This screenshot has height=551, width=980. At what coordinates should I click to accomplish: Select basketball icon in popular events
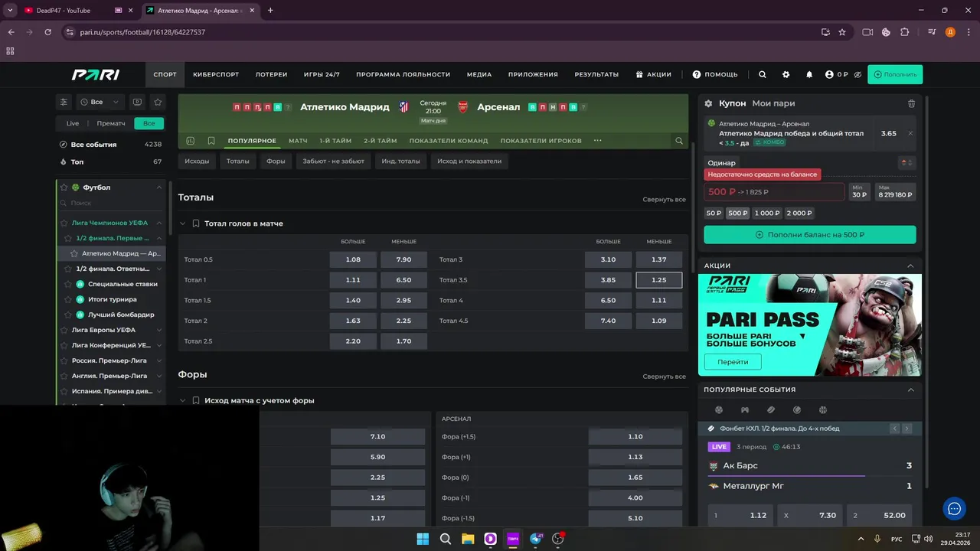[x=822, y=410]
